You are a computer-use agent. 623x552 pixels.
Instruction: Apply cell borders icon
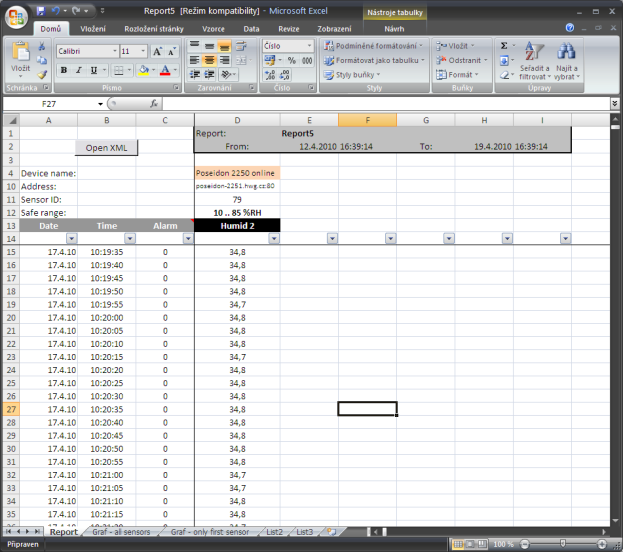[x=118, y=70]
